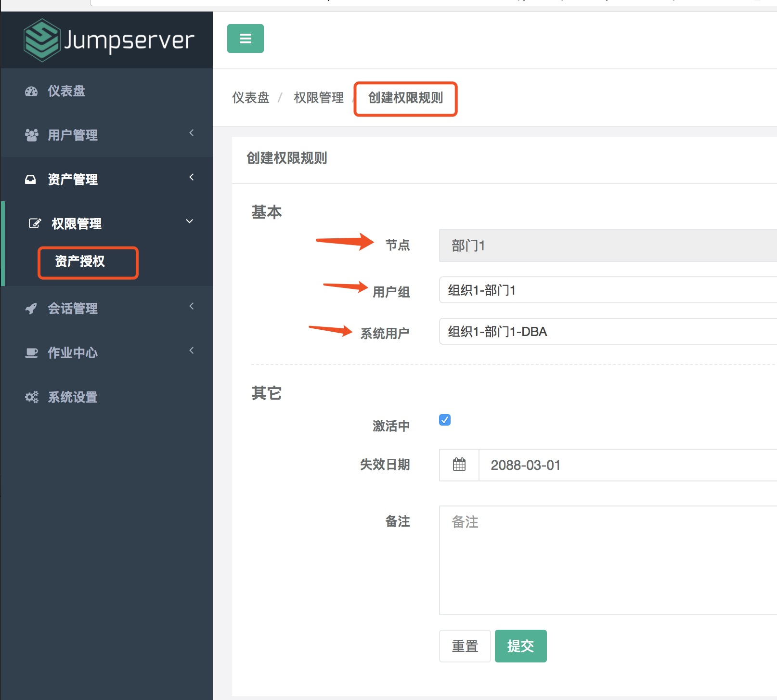The width and height of the screenshot is (777, 700).
Task: Click into the 备注 textarea
Action: (608, 560)
